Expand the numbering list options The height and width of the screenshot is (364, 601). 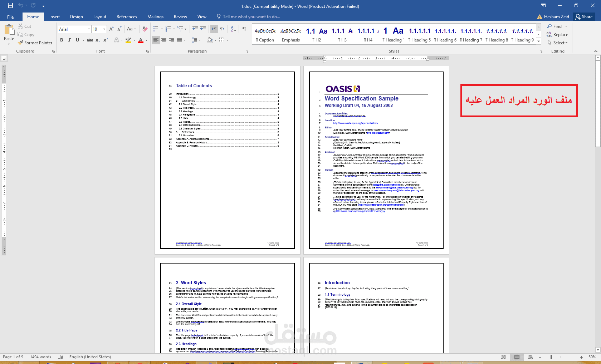click(174, 29)
